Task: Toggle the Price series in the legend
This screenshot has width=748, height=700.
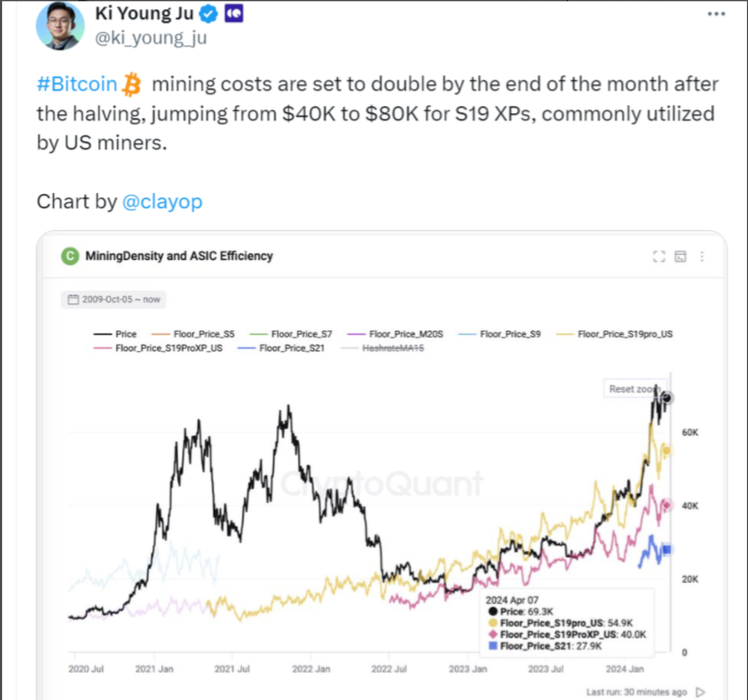Action: (115, 334)
